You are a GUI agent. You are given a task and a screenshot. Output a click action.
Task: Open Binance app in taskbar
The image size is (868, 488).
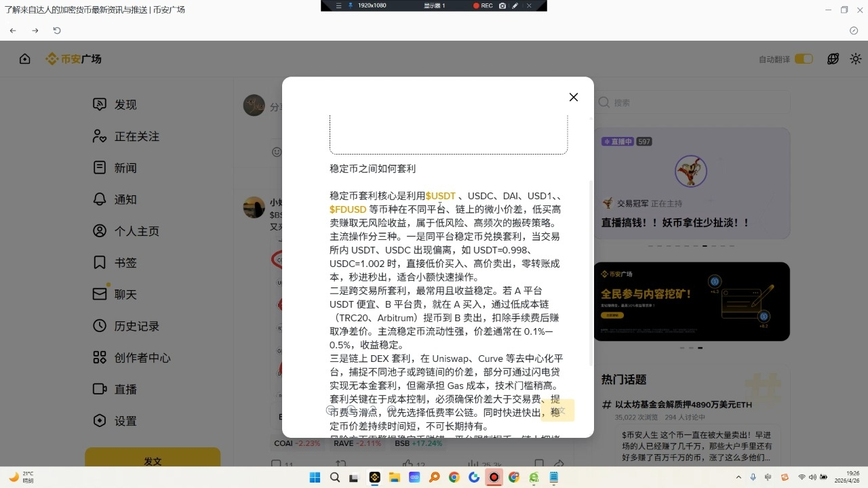pos(374,477)
